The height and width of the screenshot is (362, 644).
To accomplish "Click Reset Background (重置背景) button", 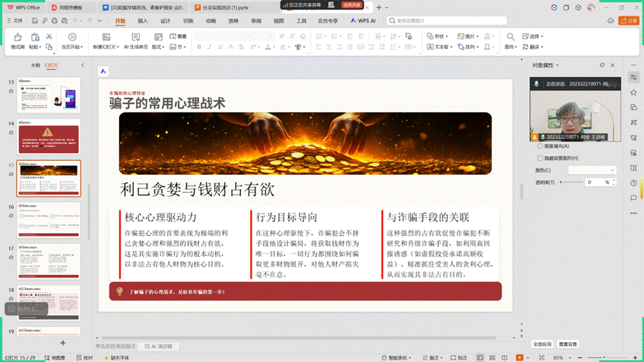I will tap(568, 344).
